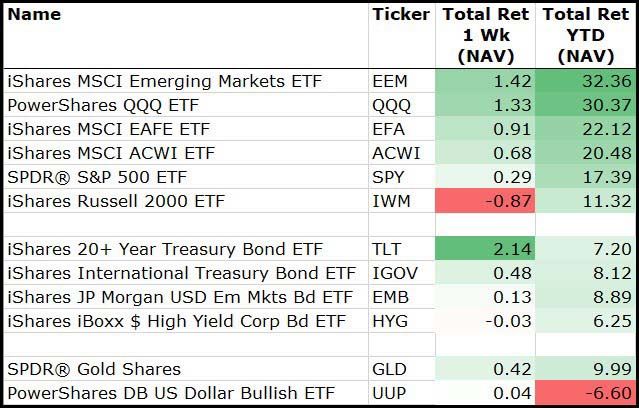Viewport: 639px width, 408px height.
Task: Select the 32.36 YTD return for EEM
Action: (x=585, y=81)
